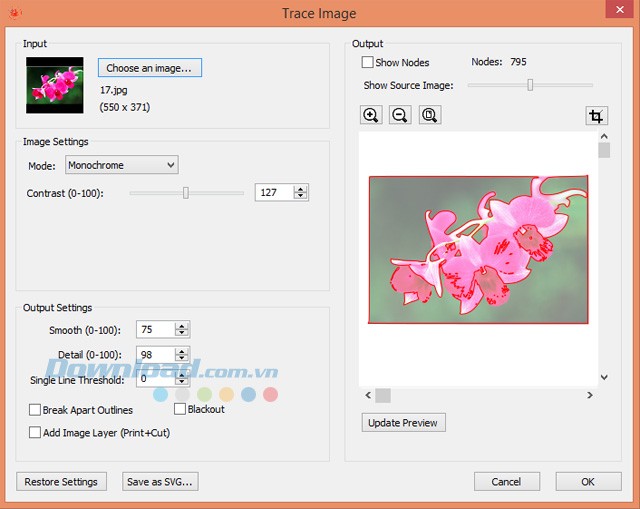Click the Nodes count 795
The image size is (640, 509).
coord(518,62)
